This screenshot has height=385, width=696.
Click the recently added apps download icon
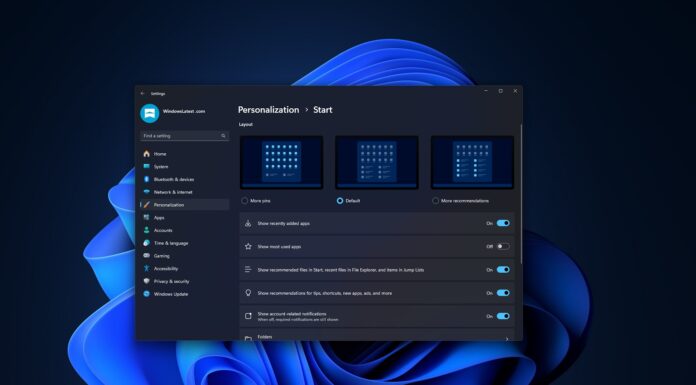[248, 223]
